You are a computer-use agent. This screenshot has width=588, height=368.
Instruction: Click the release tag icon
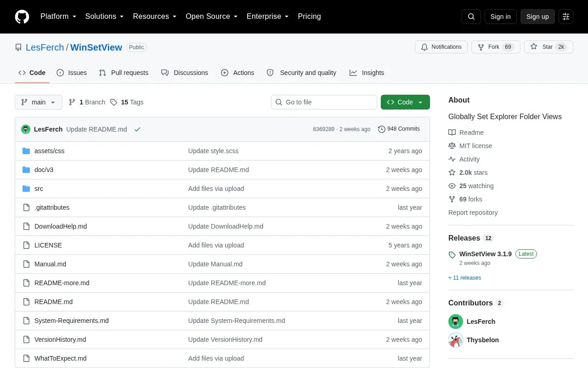452,254
